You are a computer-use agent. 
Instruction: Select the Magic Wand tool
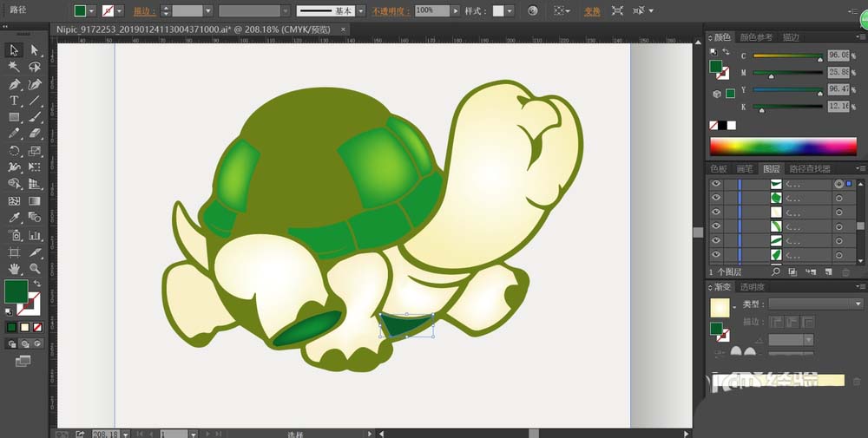15,67
